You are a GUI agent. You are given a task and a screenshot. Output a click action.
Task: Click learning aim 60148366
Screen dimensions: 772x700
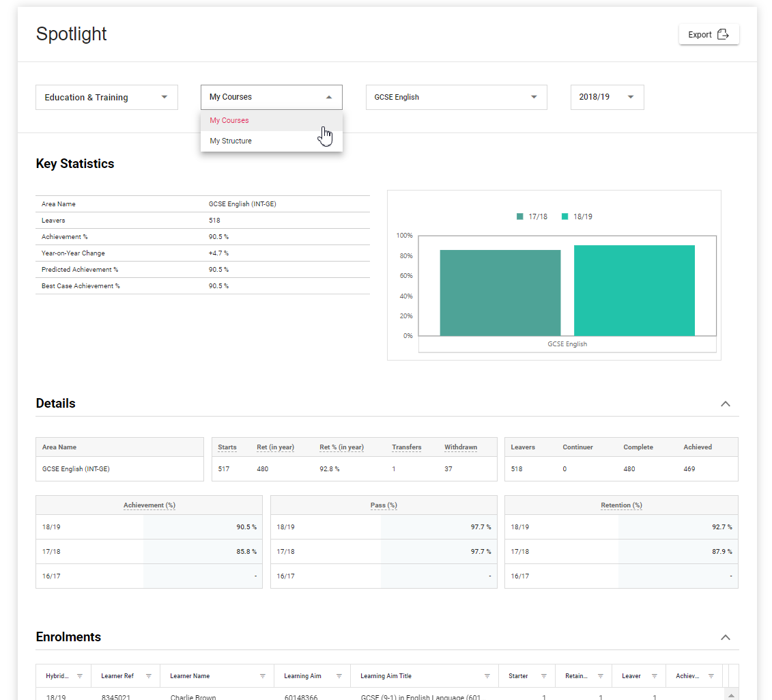pyautogui.click(x=301, y=697)
